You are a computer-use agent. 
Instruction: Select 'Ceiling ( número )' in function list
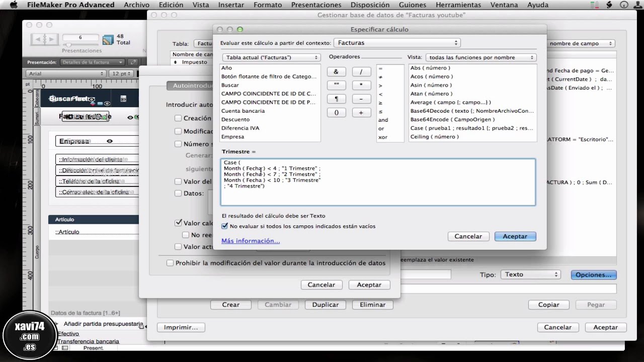point(472,137)
